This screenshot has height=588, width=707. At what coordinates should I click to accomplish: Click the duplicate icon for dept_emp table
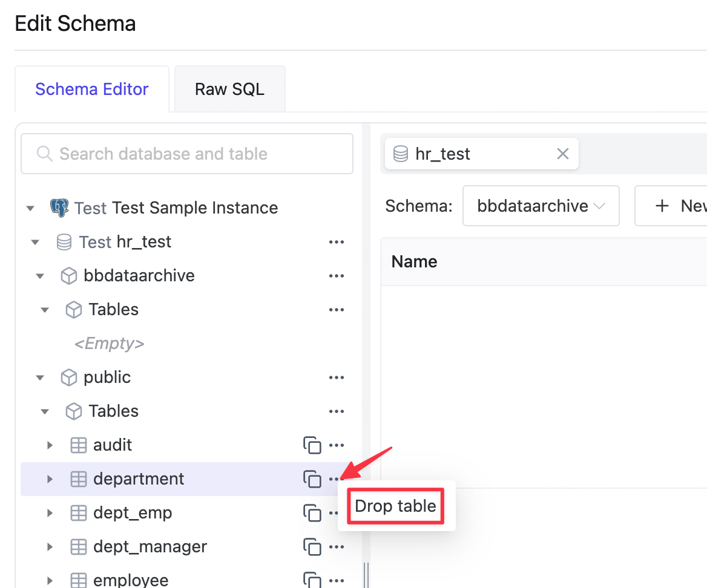[312, 513]
